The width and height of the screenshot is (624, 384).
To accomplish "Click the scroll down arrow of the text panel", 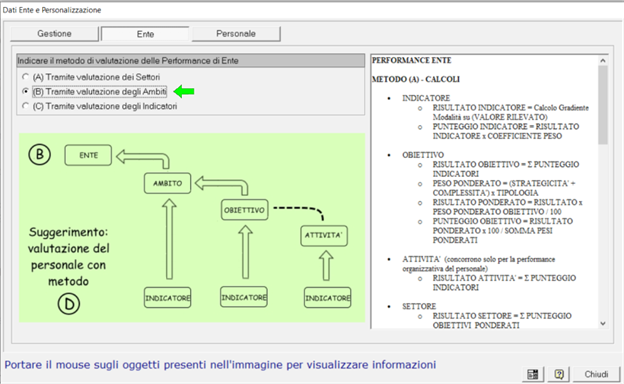I will tap(603, 324).
